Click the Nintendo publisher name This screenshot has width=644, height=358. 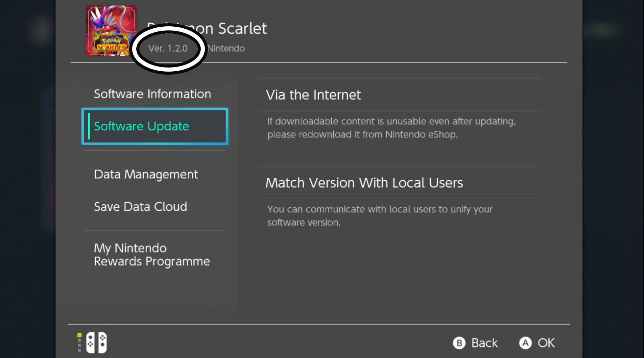226,48
